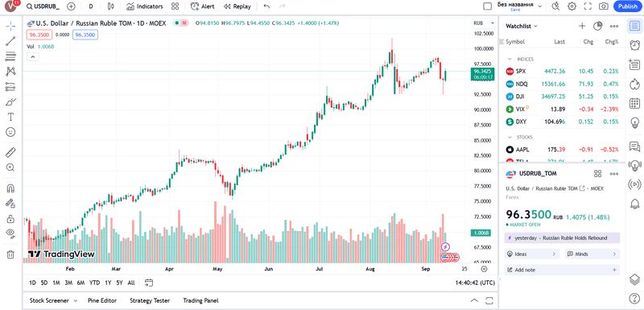The image size is (644, 310).
Task: Open the Fibonacci retracement tools
Action: coord(10,56)
